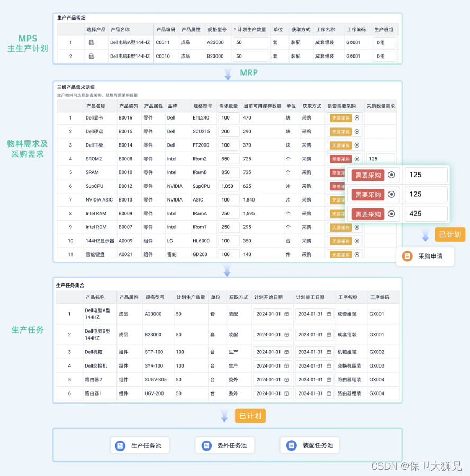This screenshot has width=470, height=476.
Task: Click the 无需采购 tag in Dell显卡 row
Action: click(341, 118)
